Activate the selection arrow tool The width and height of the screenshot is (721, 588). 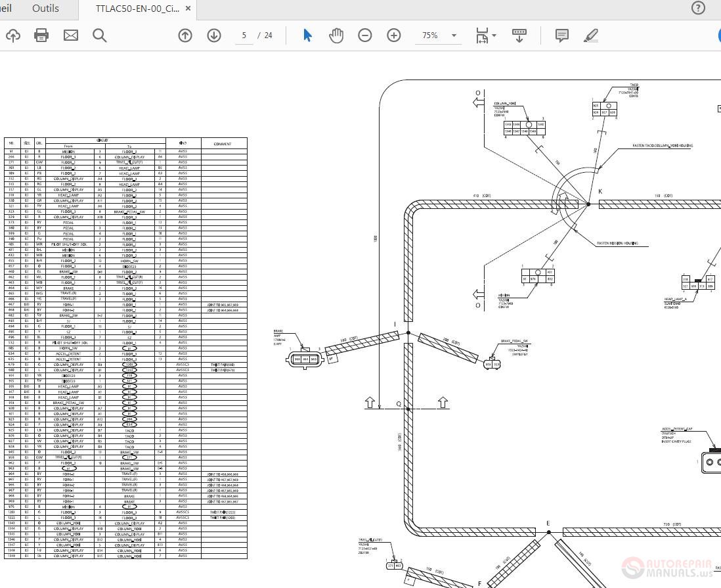tap(307, 35)
